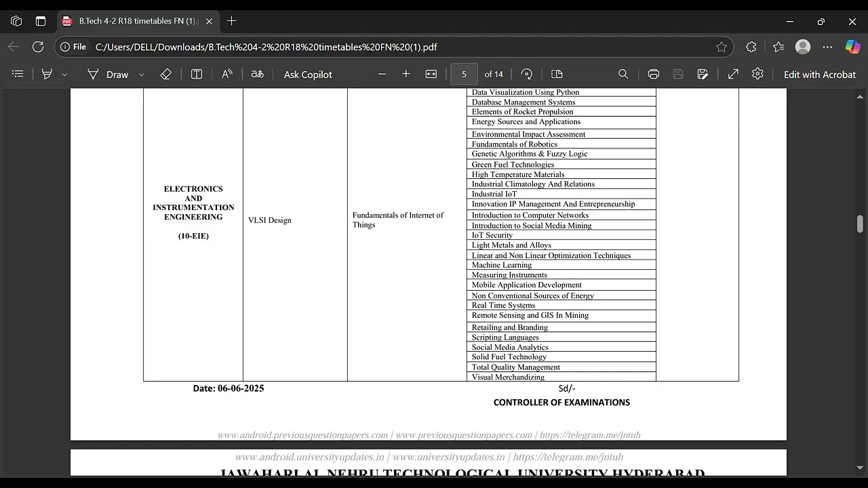868x488 pixels.
Task: Click 'Fundamentals of Internet of Things' text
Action: click(398, 220)
